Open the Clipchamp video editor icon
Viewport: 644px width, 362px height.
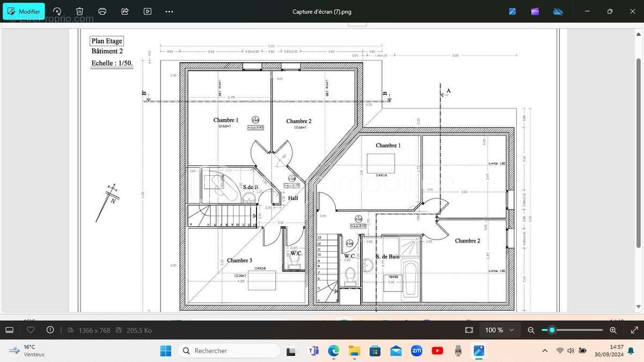pos(535,11)
